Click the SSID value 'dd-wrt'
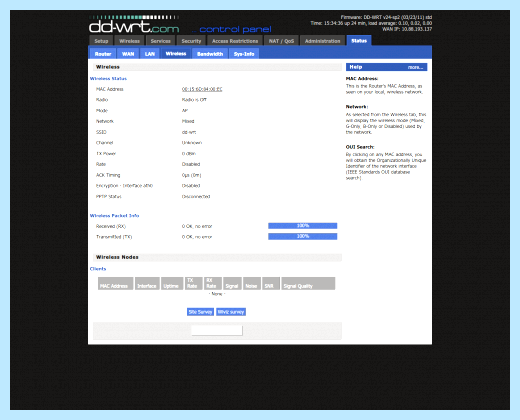Viewport: 520px width, 420px height. [x=189, y=132]
